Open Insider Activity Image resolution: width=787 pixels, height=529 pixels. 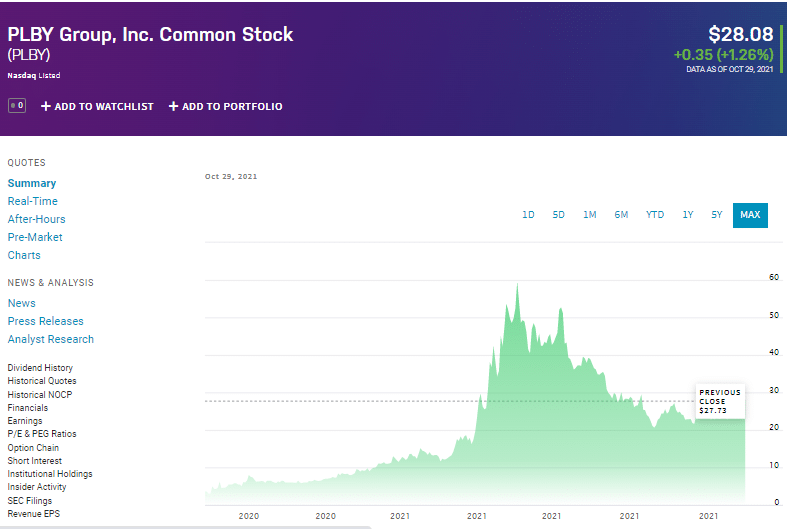click(x=37, y=487)
